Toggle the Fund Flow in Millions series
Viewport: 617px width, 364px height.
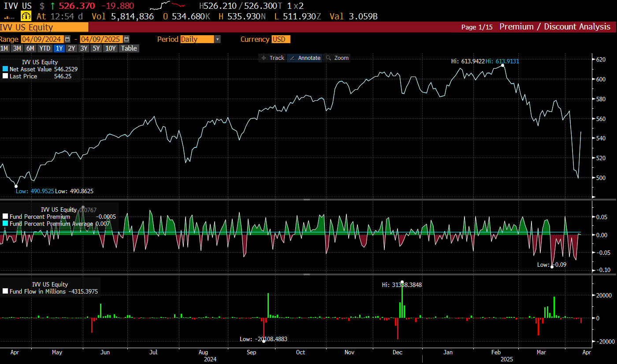tap(5, 291)
